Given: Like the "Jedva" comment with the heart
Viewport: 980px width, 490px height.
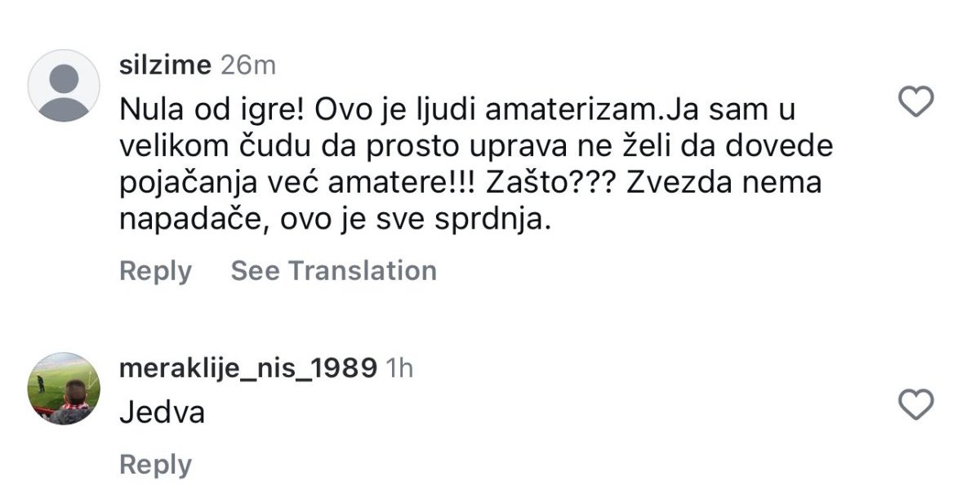Looking at the screenshot, I should [915, 404].
